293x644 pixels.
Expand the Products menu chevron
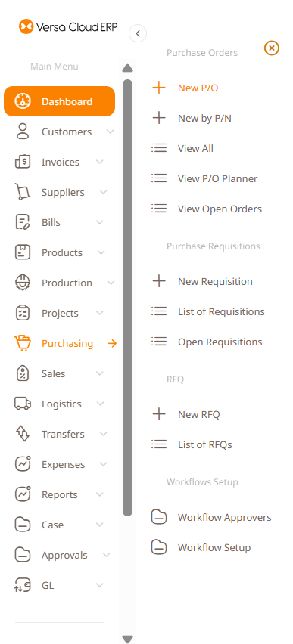[x=101, y=252]
